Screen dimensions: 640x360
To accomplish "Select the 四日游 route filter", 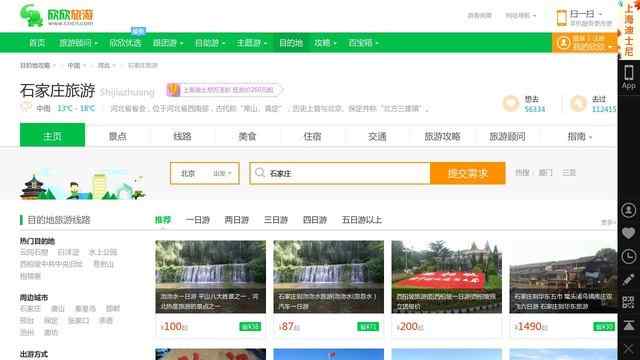I will (x=315, y=220).
